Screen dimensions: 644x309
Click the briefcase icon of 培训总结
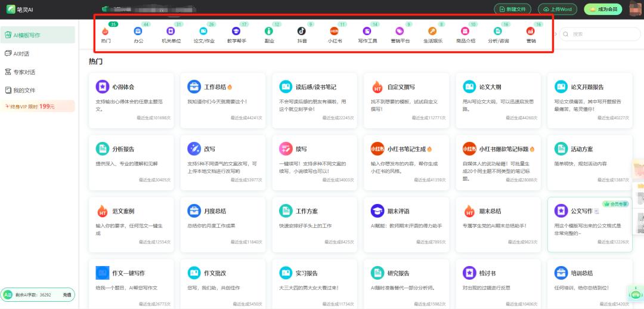point(561,273)
